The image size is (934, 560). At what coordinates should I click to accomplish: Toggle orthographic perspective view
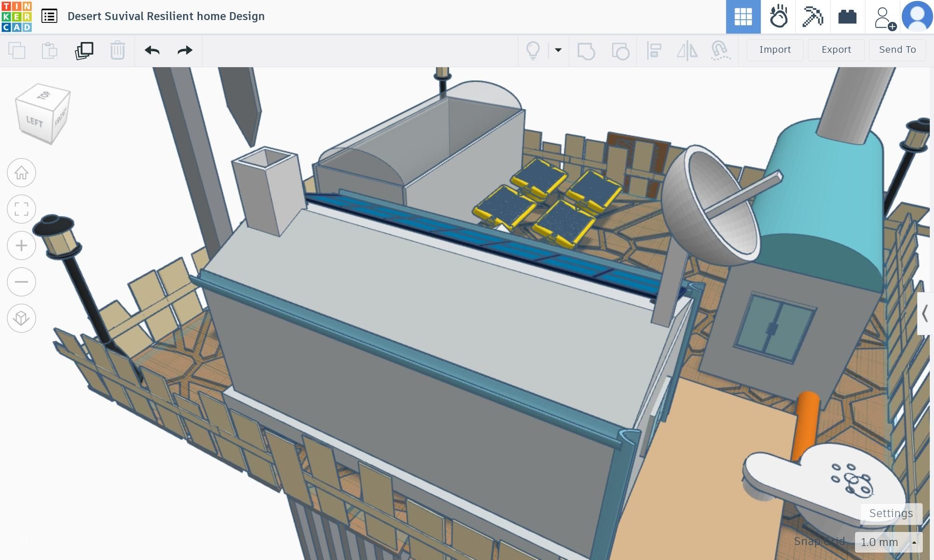pos(21,318)
